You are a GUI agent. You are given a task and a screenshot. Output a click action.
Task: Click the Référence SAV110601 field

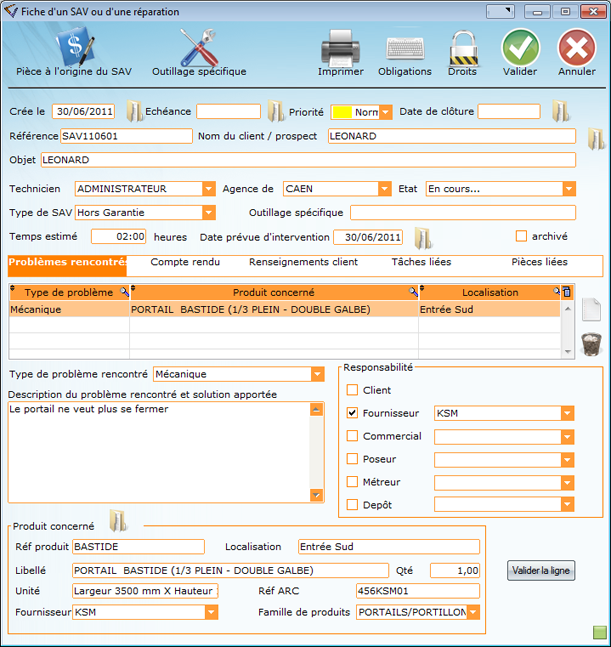126,136
